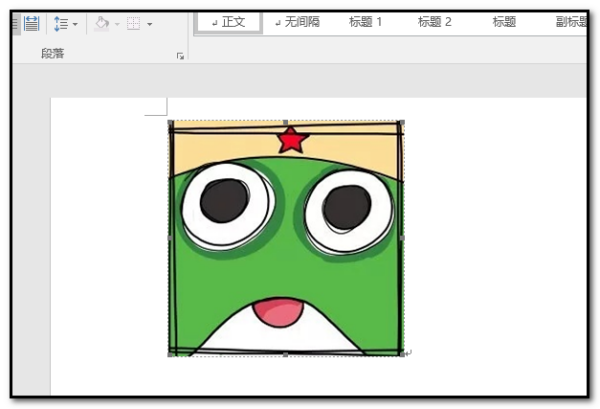
Task: Click the shading paint bucket icon
Action: tap(102, 24)
